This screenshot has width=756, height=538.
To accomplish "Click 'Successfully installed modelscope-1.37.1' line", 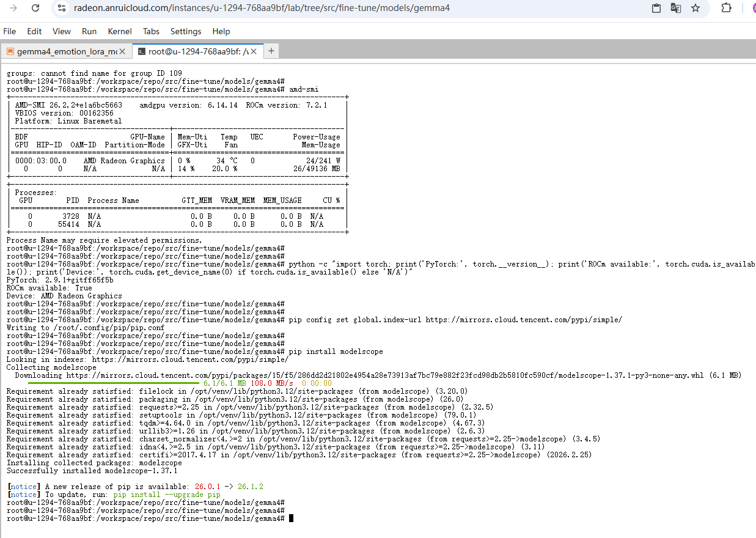I will [92, 471].
